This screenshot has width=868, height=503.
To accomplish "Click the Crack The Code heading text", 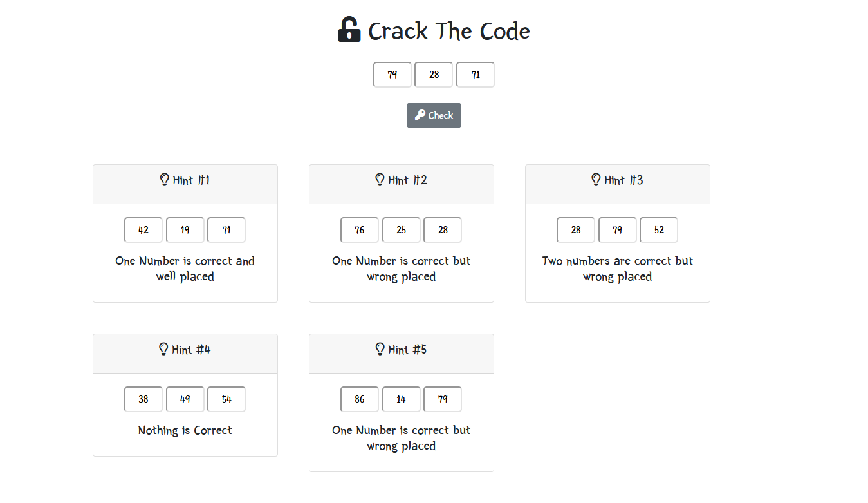I will click(449, 31).
